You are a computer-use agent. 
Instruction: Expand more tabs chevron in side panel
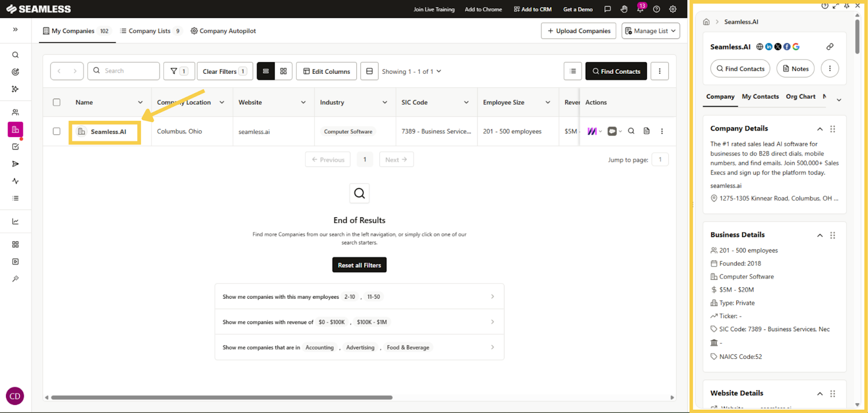839,100
